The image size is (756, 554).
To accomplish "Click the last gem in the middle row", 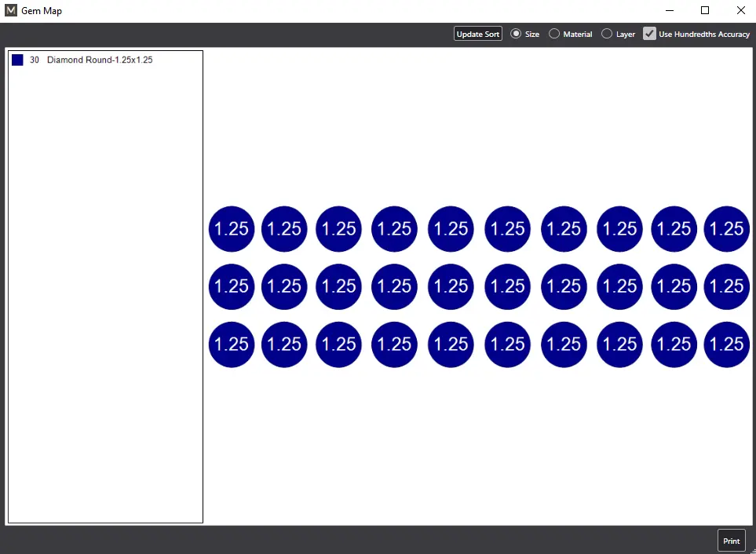I will (726, 286).
